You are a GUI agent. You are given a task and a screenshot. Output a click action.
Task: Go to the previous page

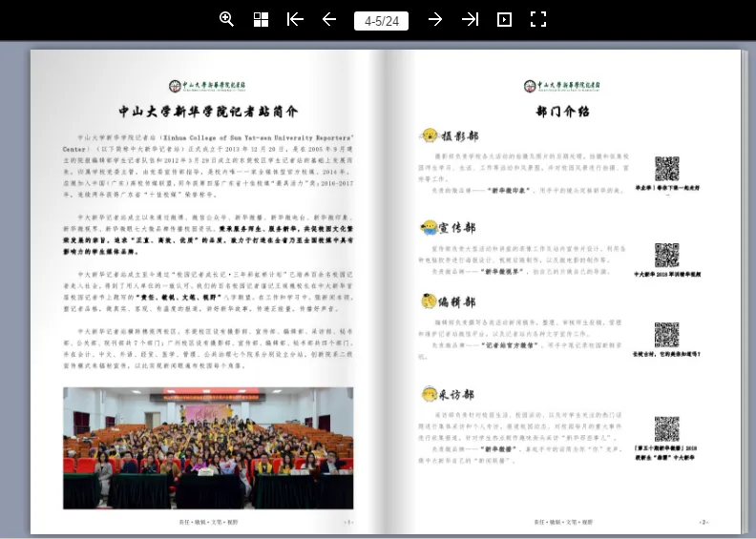(328, 19)
